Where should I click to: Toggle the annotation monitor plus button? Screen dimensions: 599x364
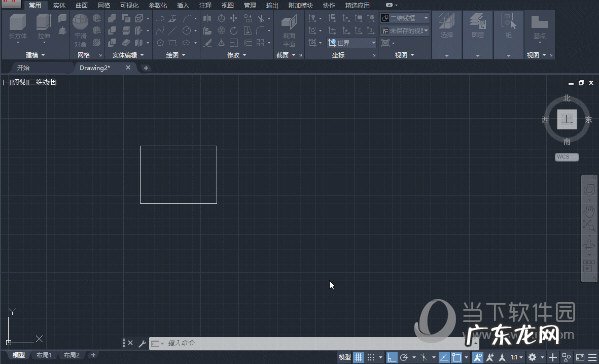point(553,358)
